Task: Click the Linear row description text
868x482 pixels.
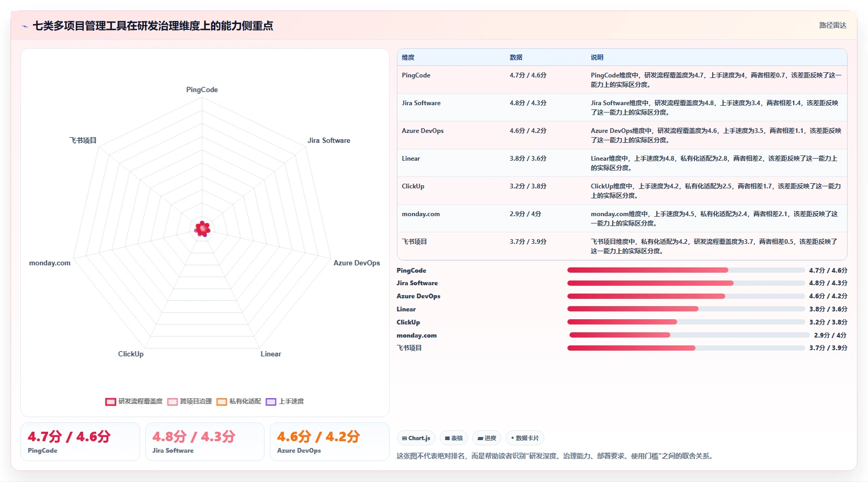Action: click(x=714, y=163)
